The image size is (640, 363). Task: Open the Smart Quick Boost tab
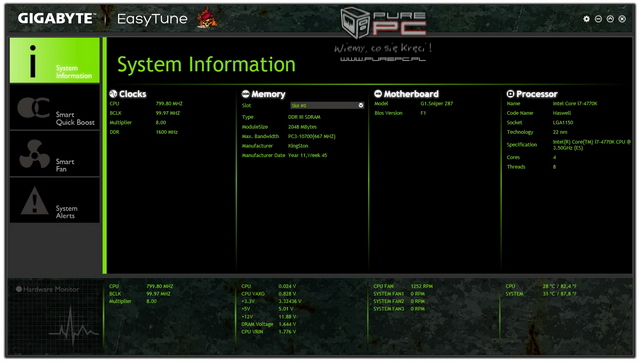click(55, 107)
